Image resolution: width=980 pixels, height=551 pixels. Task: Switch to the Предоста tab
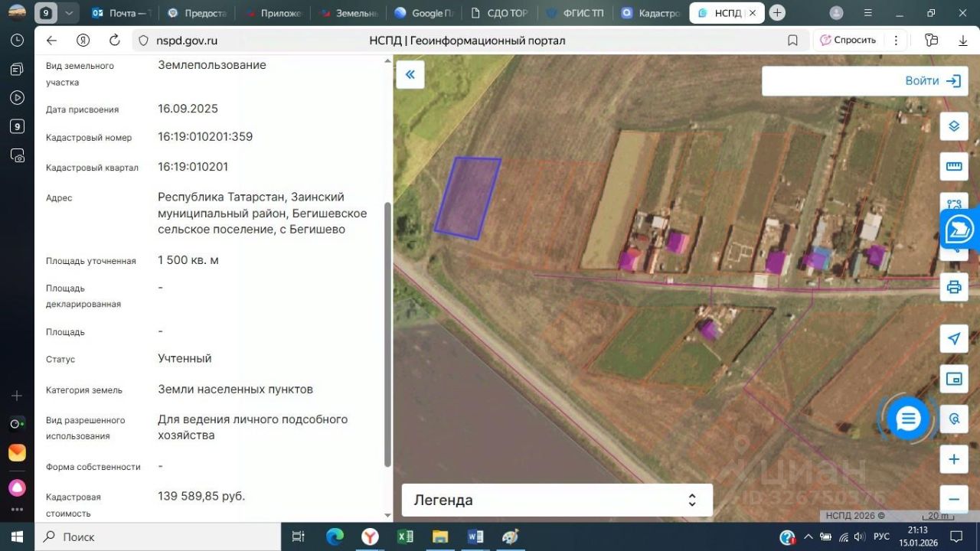pyautogui.click(x=198, y=13)
